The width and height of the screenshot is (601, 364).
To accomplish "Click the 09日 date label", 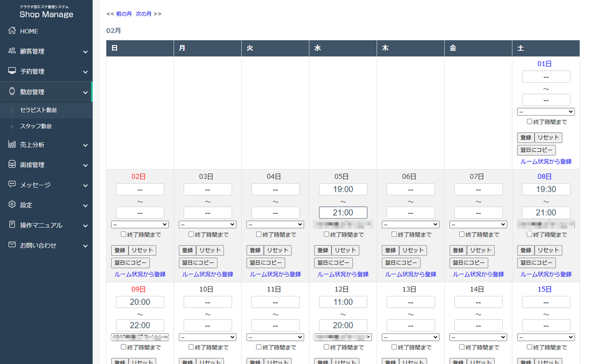I will 139,289.
